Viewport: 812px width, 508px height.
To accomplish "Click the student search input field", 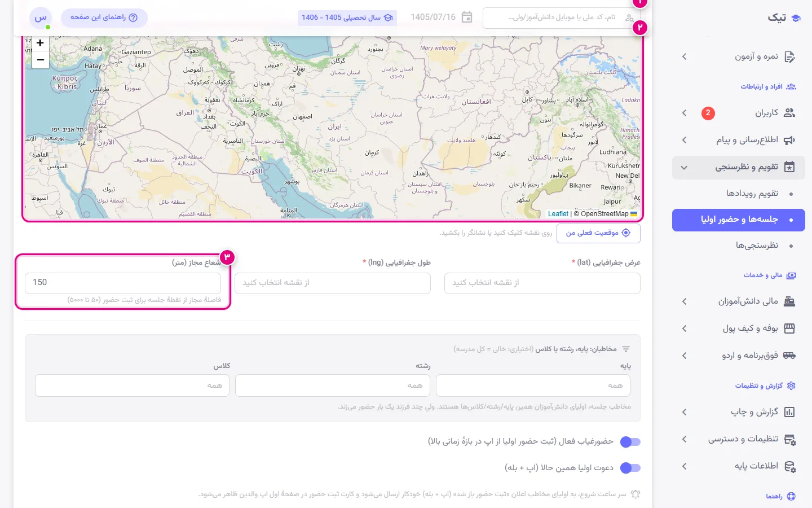I will (x=562, y=18).
